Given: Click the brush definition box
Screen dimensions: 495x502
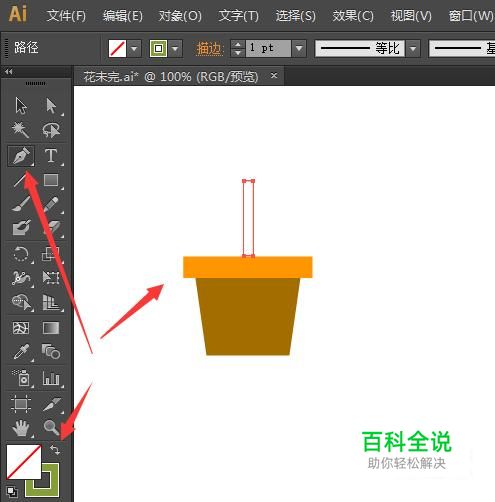Looking at the screenshot, I should click(x=462, y=49).
